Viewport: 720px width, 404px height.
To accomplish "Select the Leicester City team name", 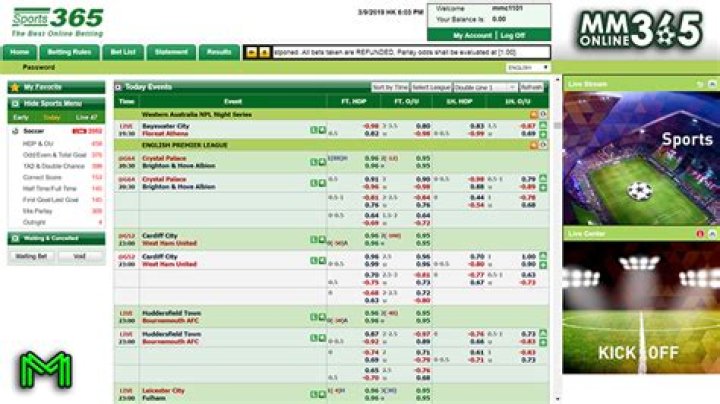I will click(163, 391).
